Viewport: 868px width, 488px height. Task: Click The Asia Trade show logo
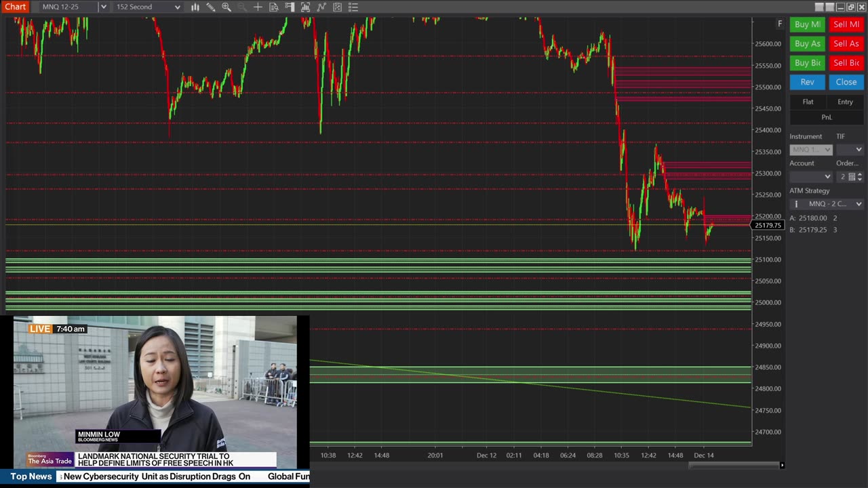coord(50,460)
